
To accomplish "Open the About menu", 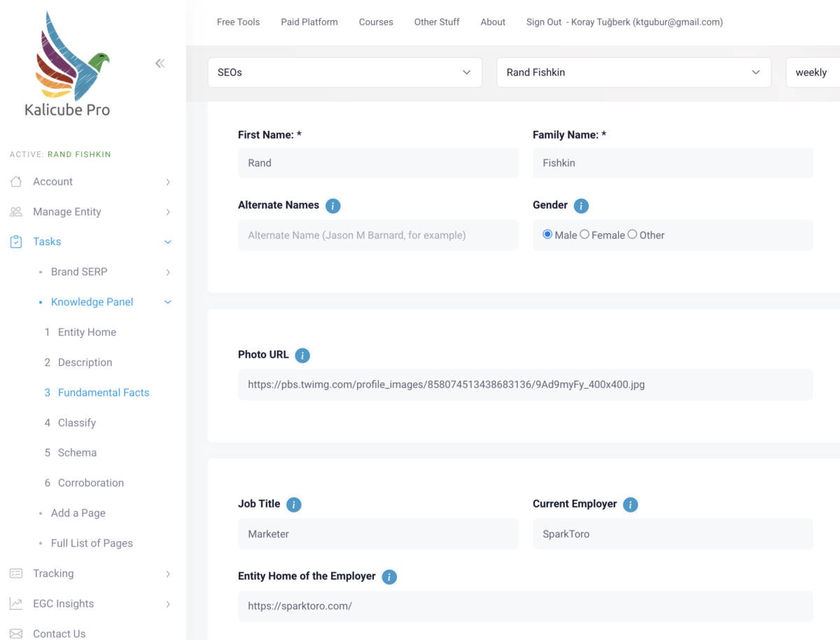I will [493, 22].
